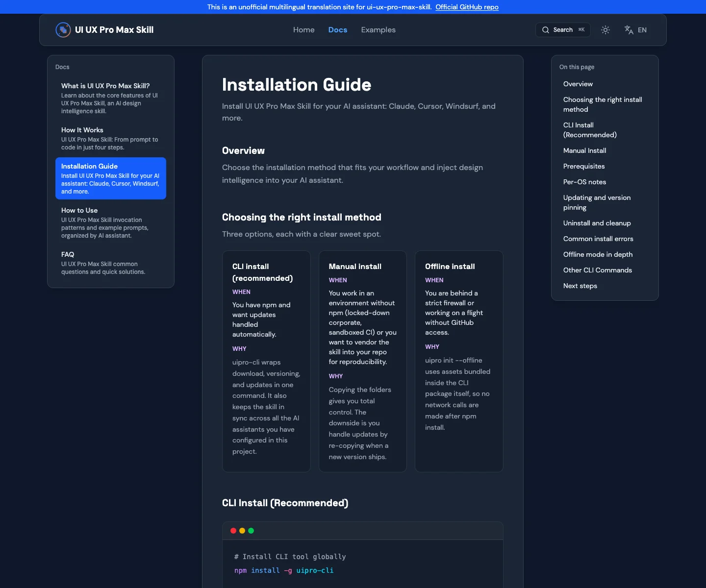Open the Examples nav item
The image size is (706, 588).
click(x=378, y=30)
